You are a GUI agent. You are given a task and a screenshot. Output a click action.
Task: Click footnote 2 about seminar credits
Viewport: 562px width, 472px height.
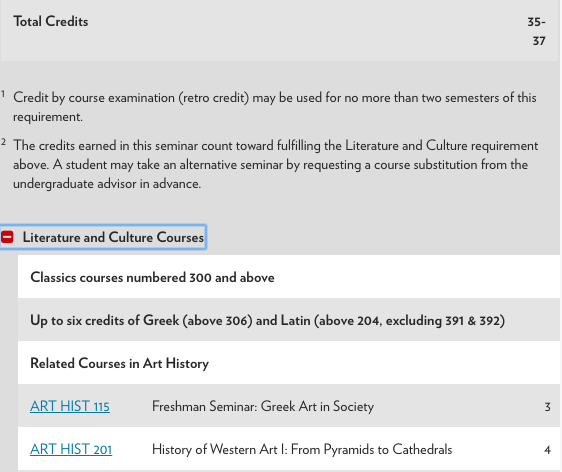click(276, 165)
